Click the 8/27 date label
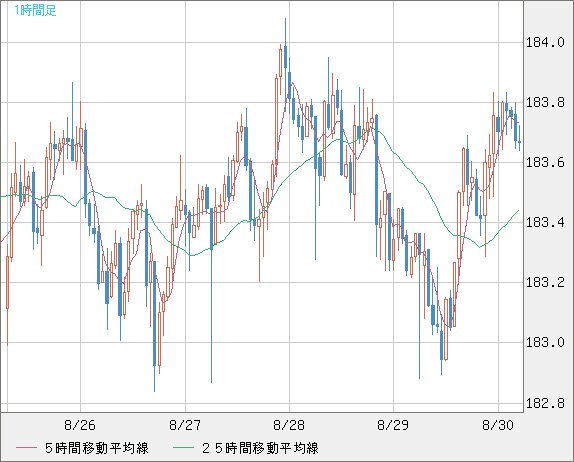 [x=185, y=425]
